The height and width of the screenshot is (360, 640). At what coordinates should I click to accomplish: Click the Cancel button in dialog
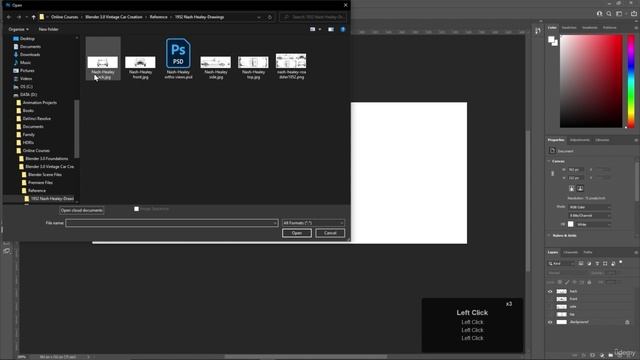[x=330, y=233]
